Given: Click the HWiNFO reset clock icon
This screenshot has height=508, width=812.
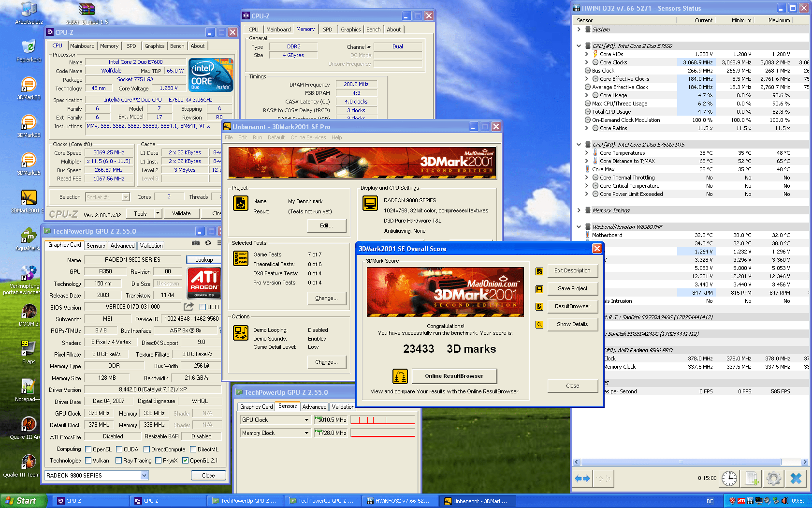Looking at the screenshot, I should pos(729,478).
